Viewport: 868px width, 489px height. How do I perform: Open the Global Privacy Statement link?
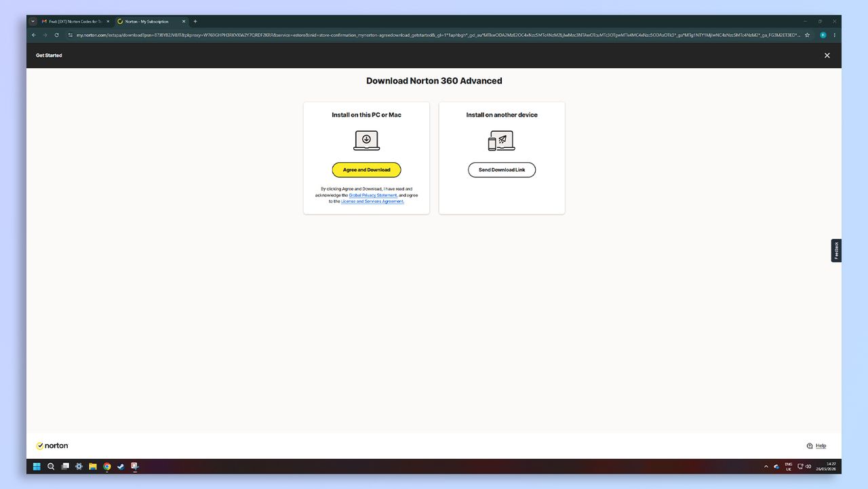[x=373, y=195]
